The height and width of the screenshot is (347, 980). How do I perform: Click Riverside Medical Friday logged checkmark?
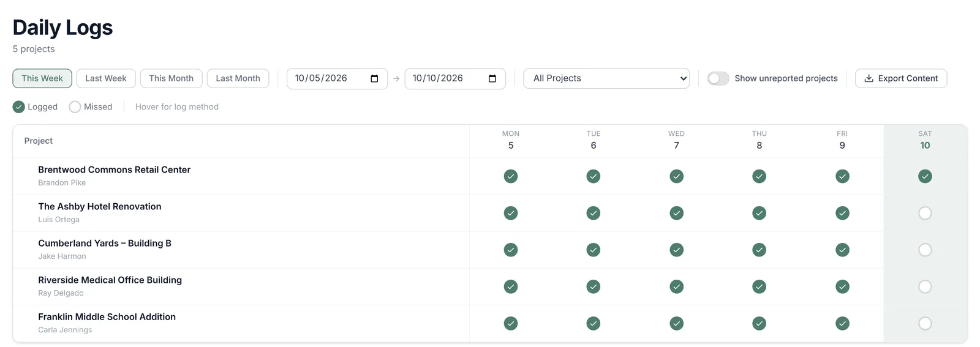(842, 286)
